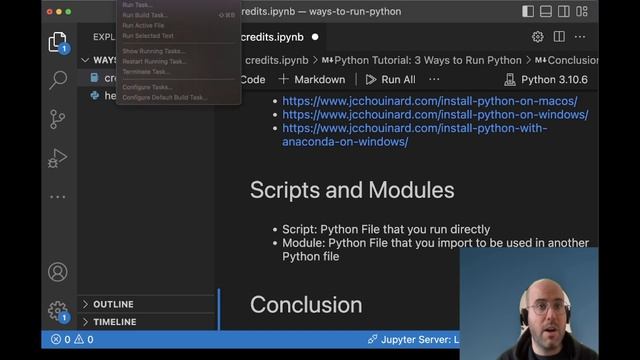Open notebook toolbar overflow ellipsis after Run All
Image resolution: width=640 pixels, height=360 pixels.
pyautogui.click(x=434, y=79)
